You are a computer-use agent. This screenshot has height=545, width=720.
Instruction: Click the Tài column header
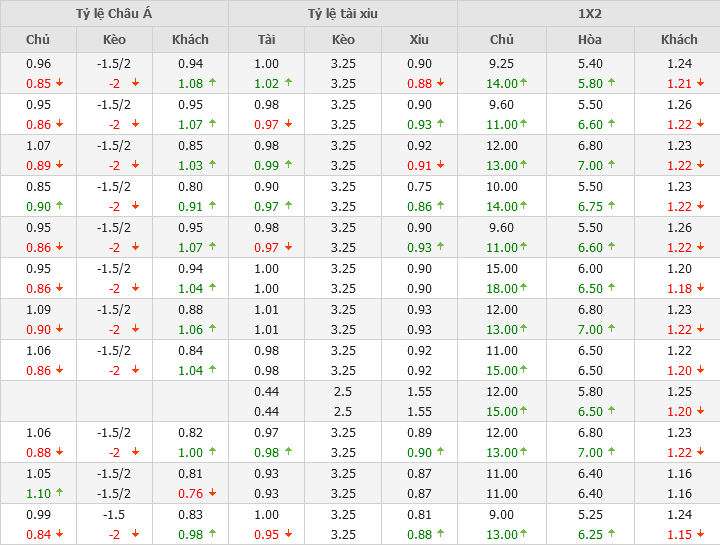coord(267,40)
